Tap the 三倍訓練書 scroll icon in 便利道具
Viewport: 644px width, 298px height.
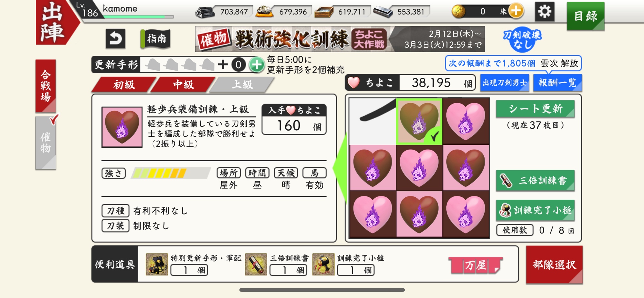pos(256,264)
